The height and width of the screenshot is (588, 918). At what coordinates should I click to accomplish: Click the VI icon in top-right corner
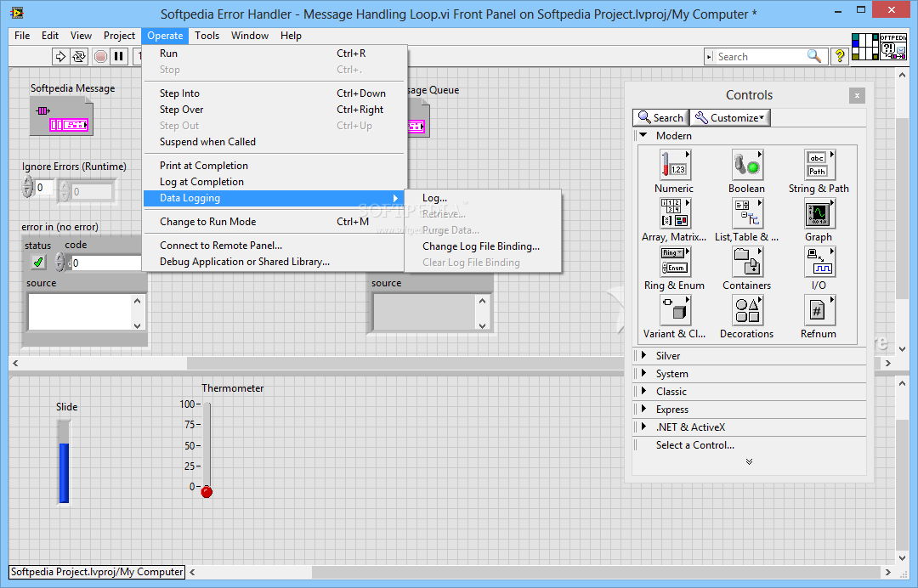892,47
